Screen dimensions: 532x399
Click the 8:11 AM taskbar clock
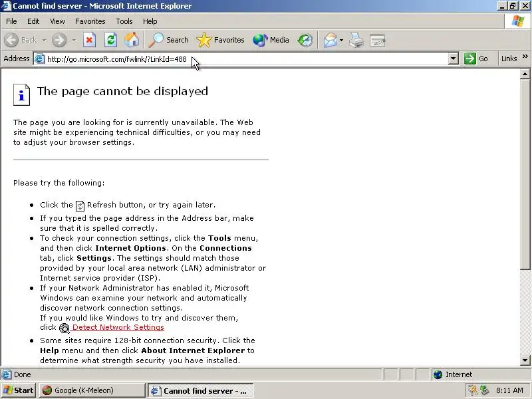[x=509, y=390]
